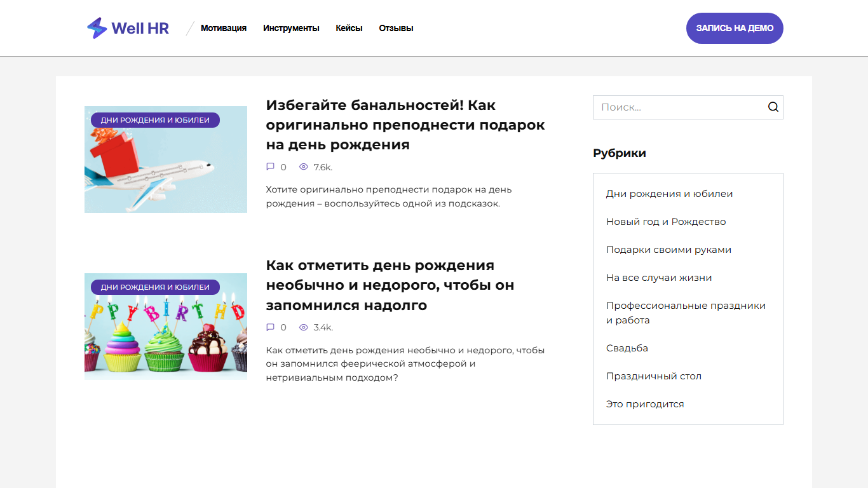Click excerpt starting Хотите оригинально преподнести
This screenshot has height=488, width=868.
tap(388, 196)
